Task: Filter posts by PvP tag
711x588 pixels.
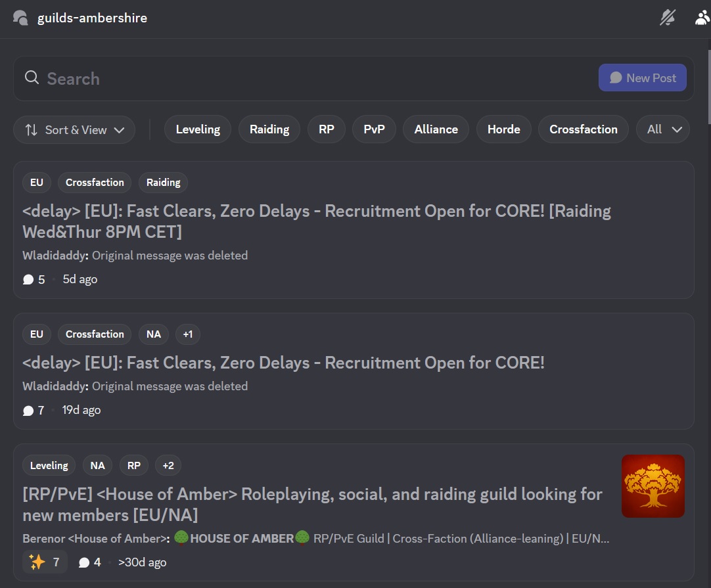Action: pos(374,129)
